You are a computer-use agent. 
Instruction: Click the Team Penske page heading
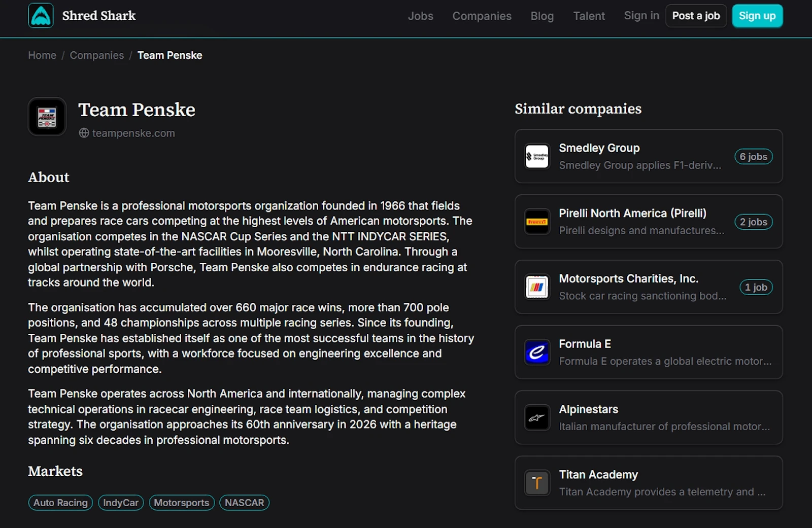(x=137, y=110)
